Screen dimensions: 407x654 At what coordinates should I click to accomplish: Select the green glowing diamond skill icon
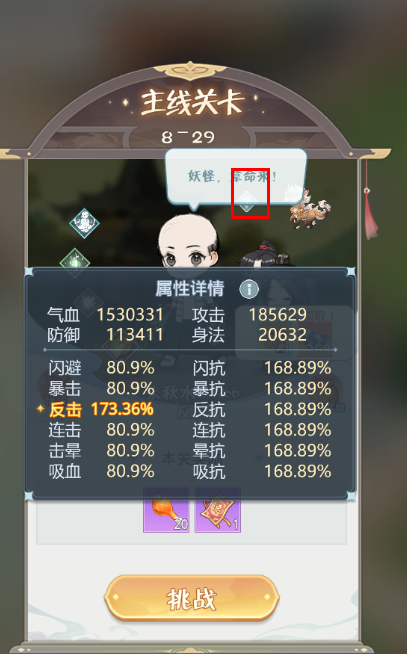[75, 263]
